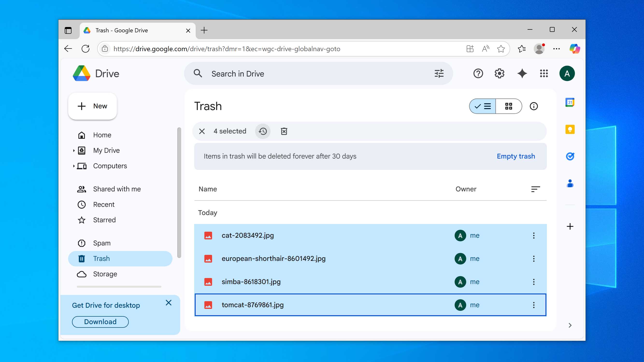
Task: Expand the My Drive tree item
Action: [74, 150]
